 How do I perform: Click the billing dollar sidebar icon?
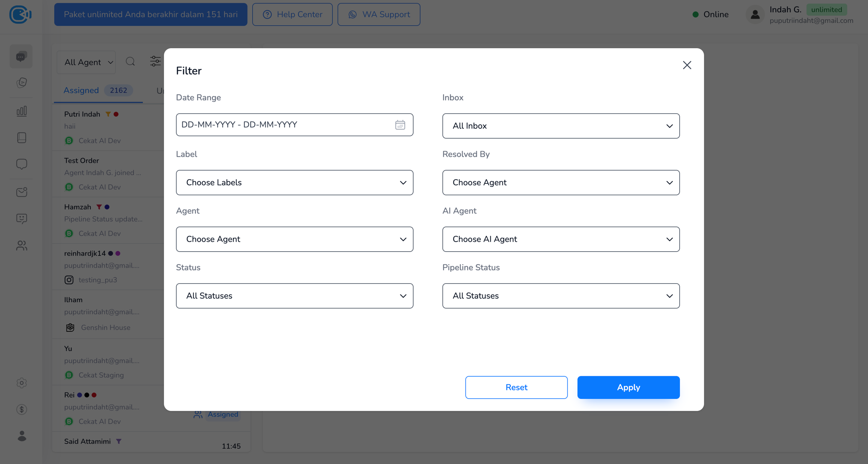click(21, 409)
